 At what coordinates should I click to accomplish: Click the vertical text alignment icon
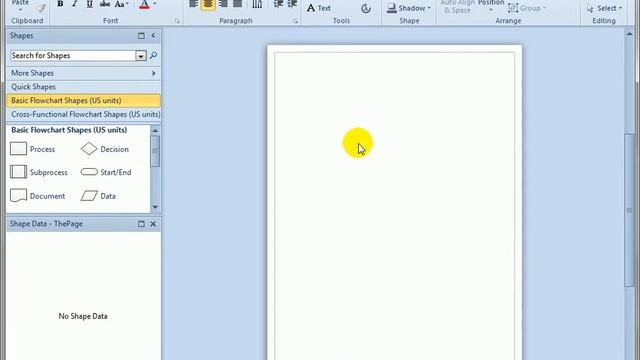coord(257,4)
